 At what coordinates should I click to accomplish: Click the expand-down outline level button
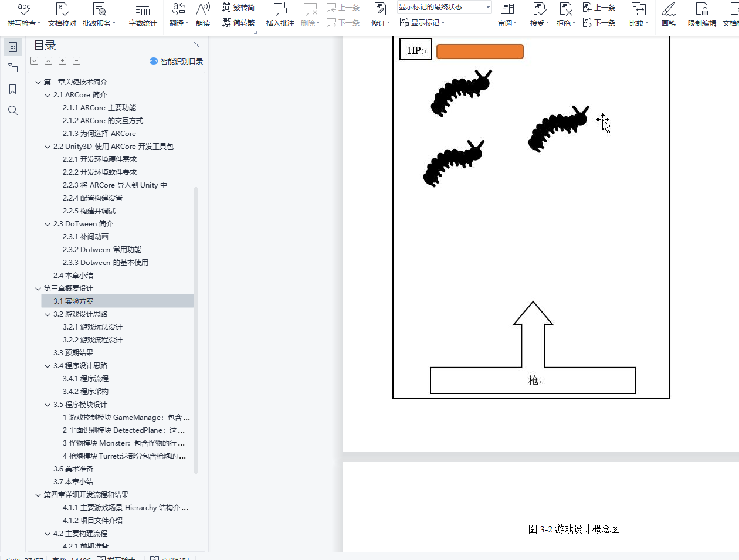pyautogui.click(x=34, y=61)
